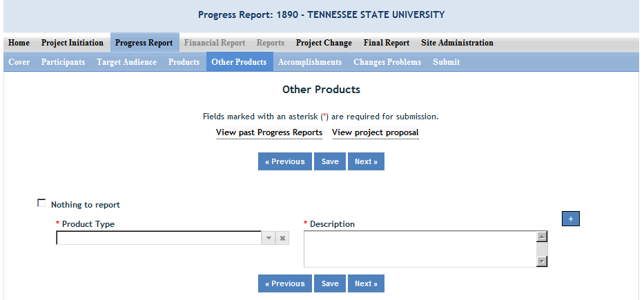Click the Product Type input field
This screenshot has width=644, height=300.
coord(159,238)
